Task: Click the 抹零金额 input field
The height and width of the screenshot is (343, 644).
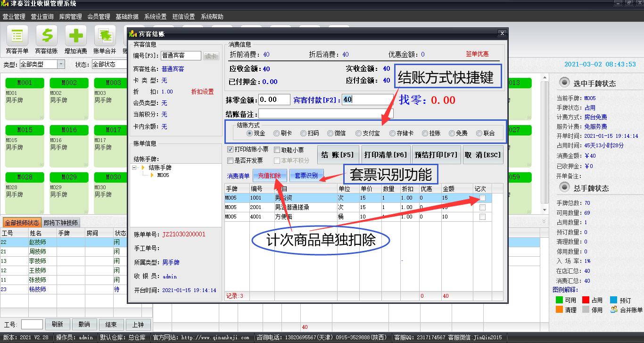Action: click(x=274, y=100)
